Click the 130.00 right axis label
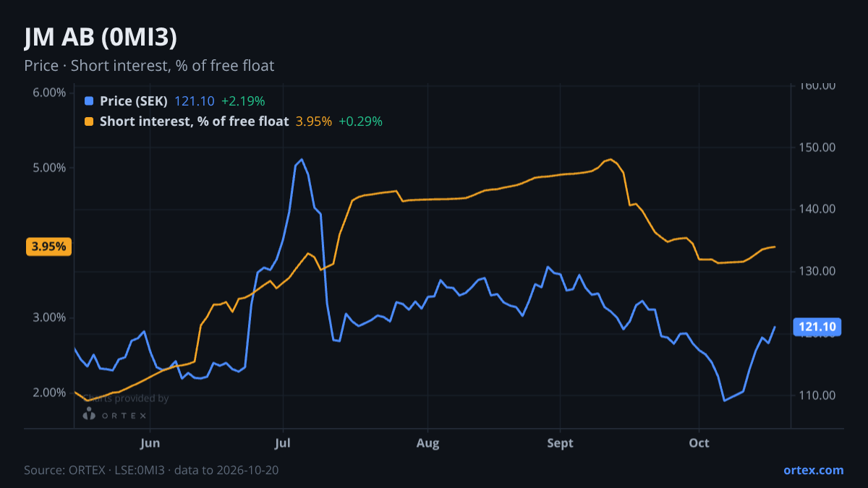Screen dimensions: 868x488 pos(817,271)
